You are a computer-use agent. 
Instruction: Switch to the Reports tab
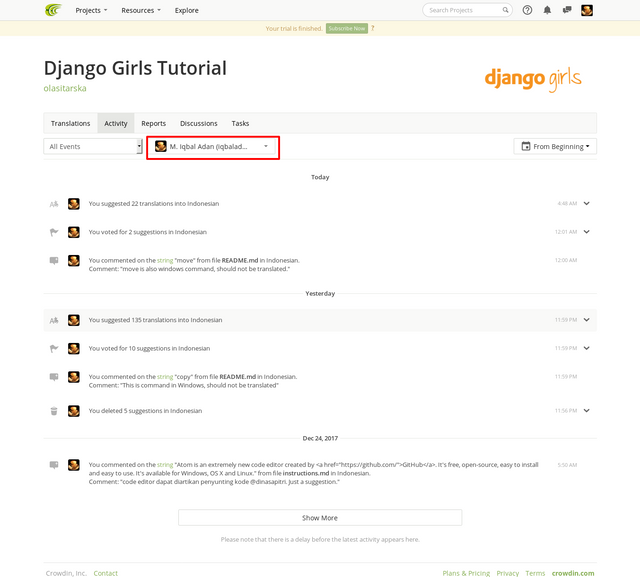point(153,123)
